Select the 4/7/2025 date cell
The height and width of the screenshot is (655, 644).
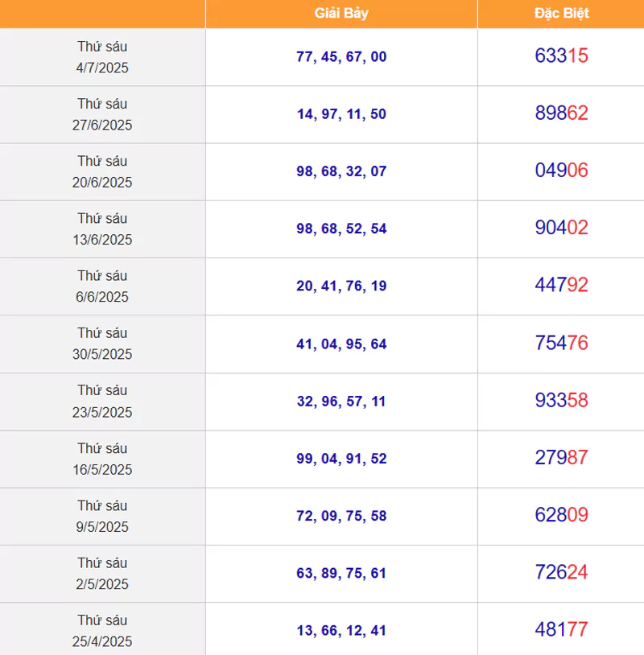[x=102, y=57]
